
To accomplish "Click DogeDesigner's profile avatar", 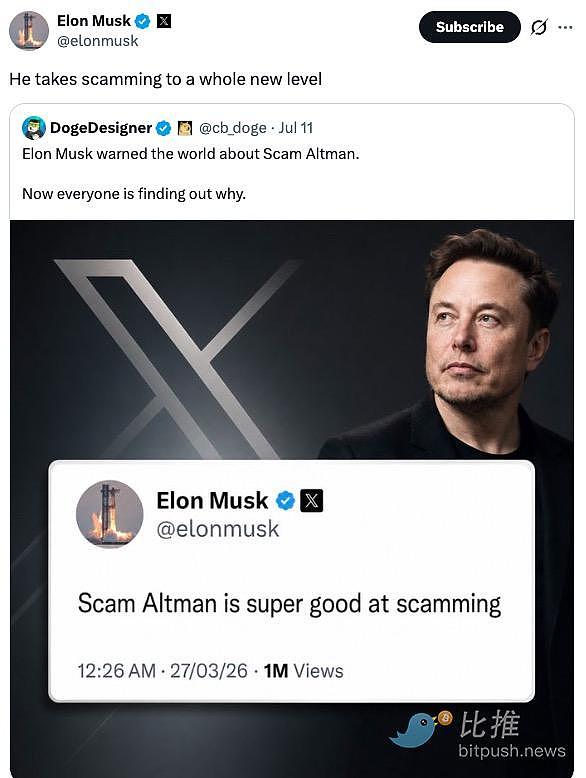I will (34, 128).
